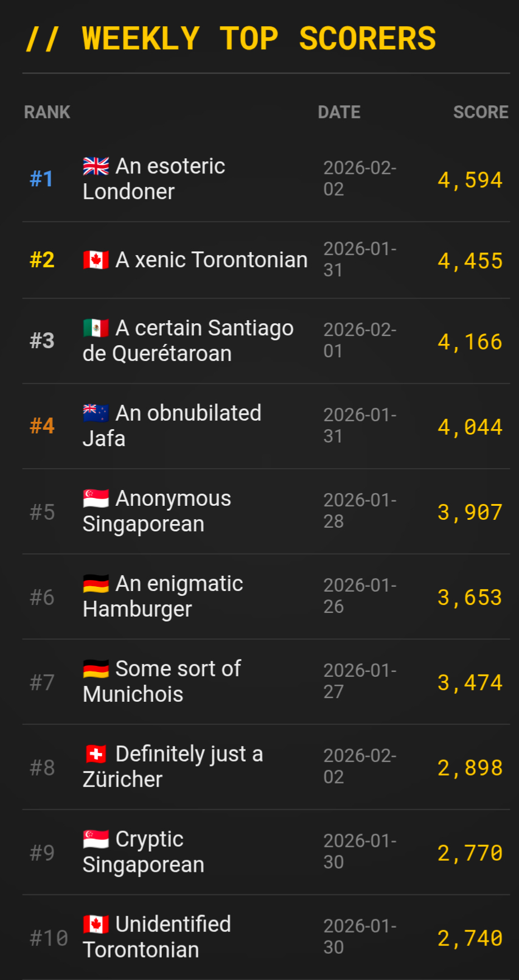The height and width of the screenshot is (980, 519).
Task: Click the Swiss flag icon
Action: tap(96, 754)
